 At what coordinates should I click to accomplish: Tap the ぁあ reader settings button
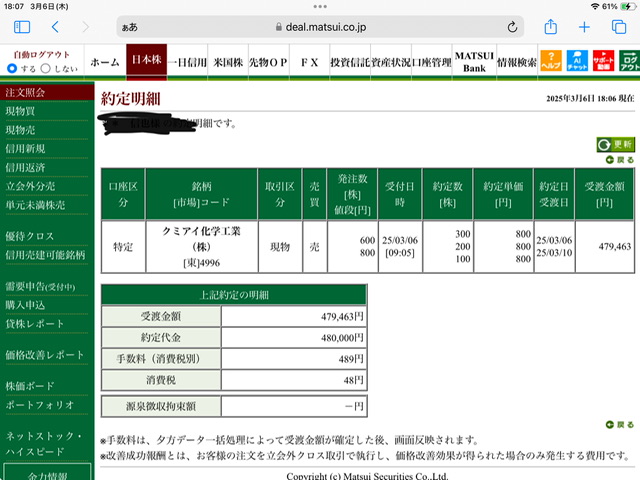[x=129, y=27]
